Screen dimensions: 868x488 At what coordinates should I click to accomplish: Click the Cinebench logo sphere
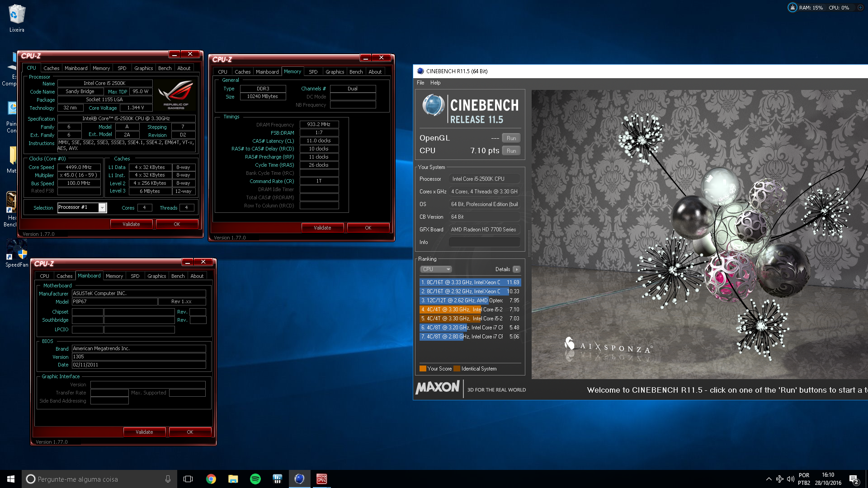pyautogui.click(x=433, y=105)
